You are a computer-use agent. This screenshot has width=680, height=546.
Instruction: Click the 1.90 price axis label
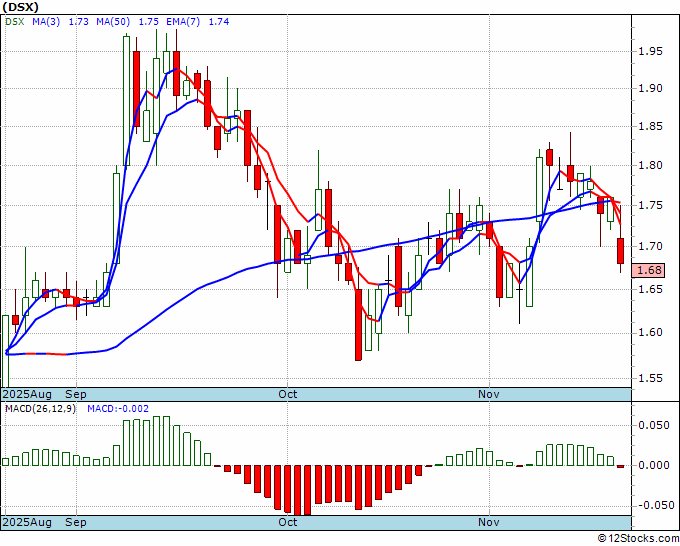651,88
